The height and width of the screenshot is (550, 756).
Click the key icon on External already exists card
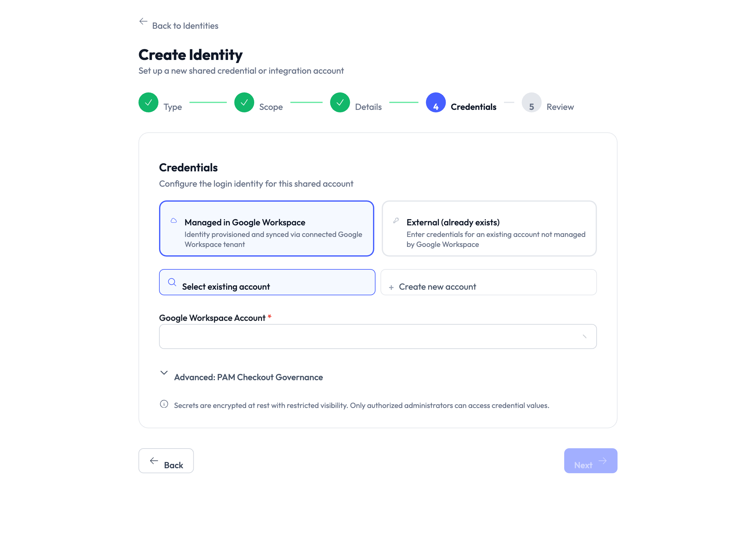(396, 220)
